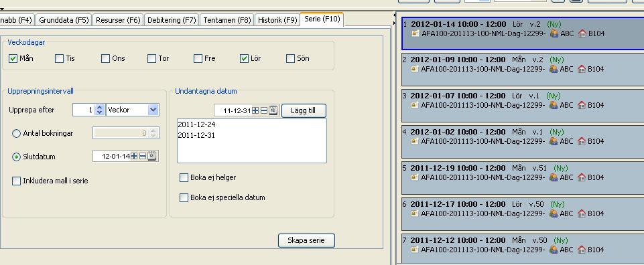Click B104 room icon in booking 2012-01-14
Image resolution: width=644 pixels, height=265 pixels.
coord(582,33)
